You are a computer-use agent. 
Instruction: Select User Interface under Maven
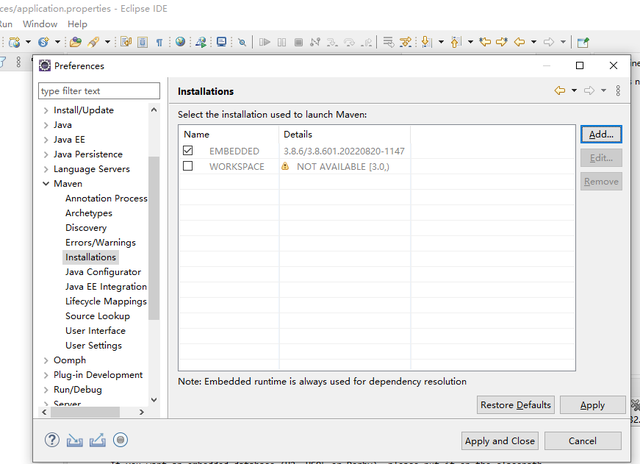coord(95,331)
